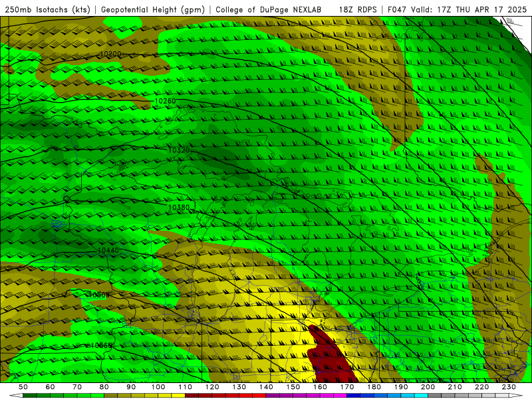Click the 10380 height contour label
Viewport: 532px width, 399px height.
click(179, 207)
